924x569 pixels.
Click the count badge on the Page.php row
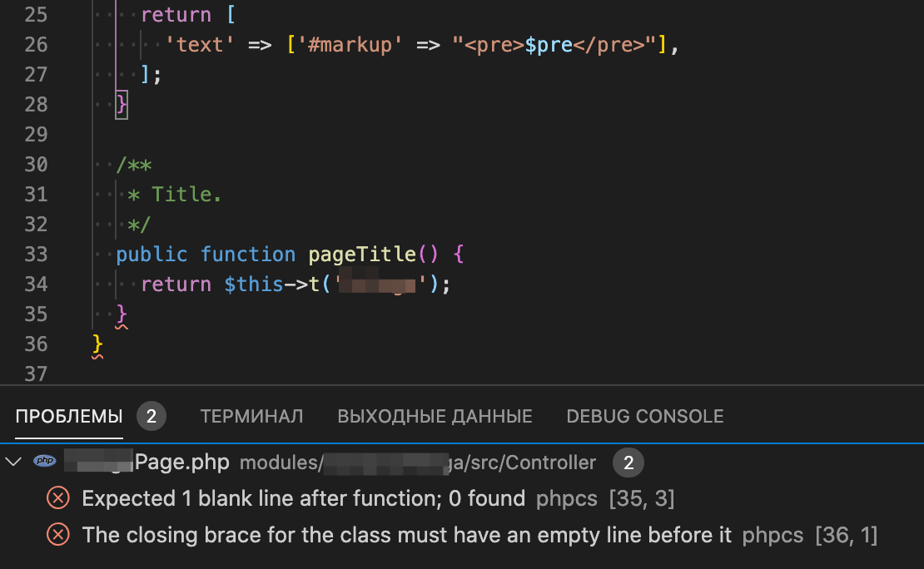[628, 463]
